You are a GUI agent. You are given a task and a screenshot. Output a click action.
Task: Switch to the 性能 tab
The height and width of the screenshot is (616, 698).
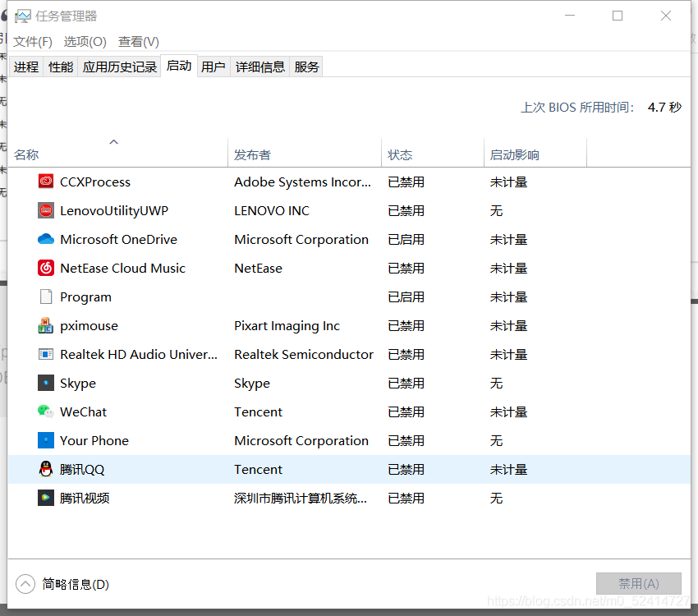pos(61,67)
